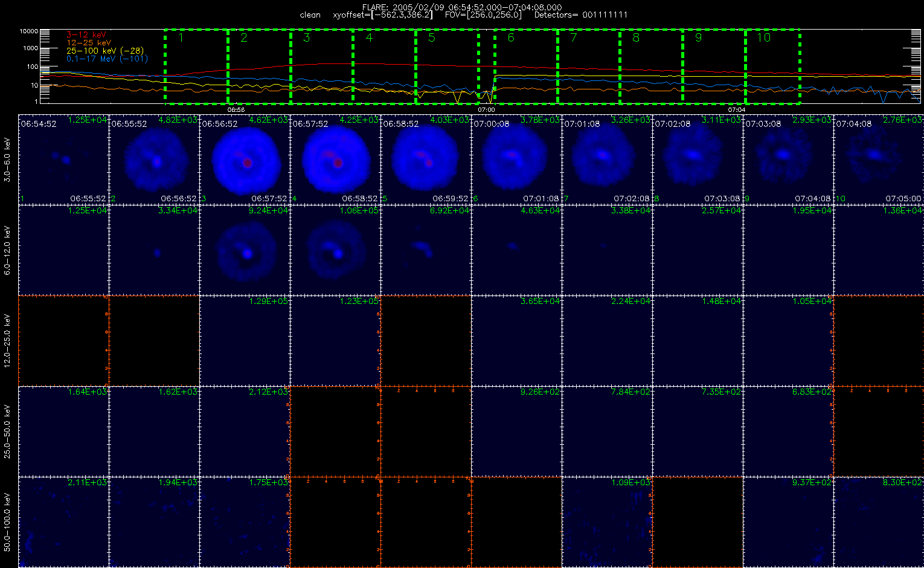Screen dimensions: 924x568
Task: Click the '07:05:00' end time label
Action: (903, 198)
